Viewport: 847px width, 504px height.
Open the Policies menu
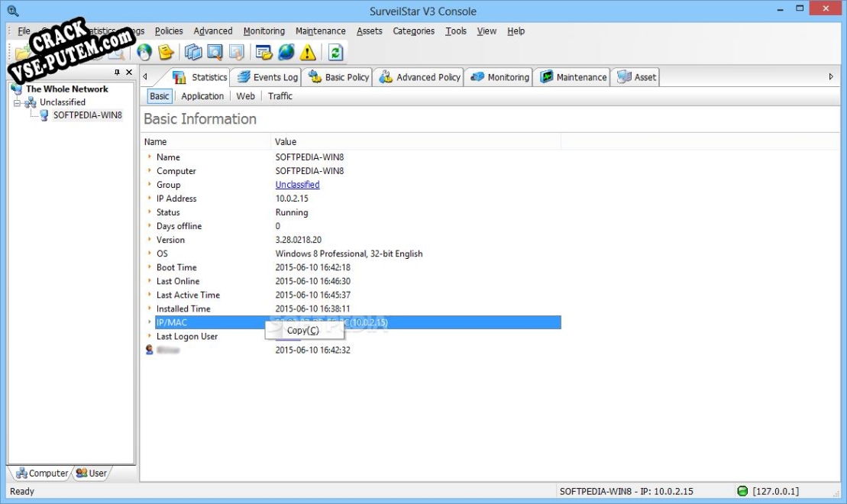click(169, 31)
